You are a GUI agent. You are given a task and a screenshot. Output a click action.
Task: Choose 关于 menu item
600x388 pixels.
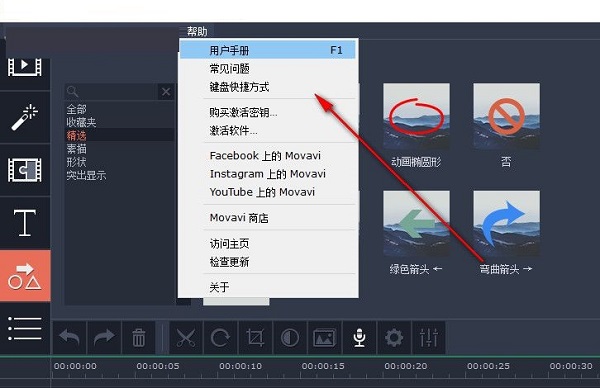point(268,287)
